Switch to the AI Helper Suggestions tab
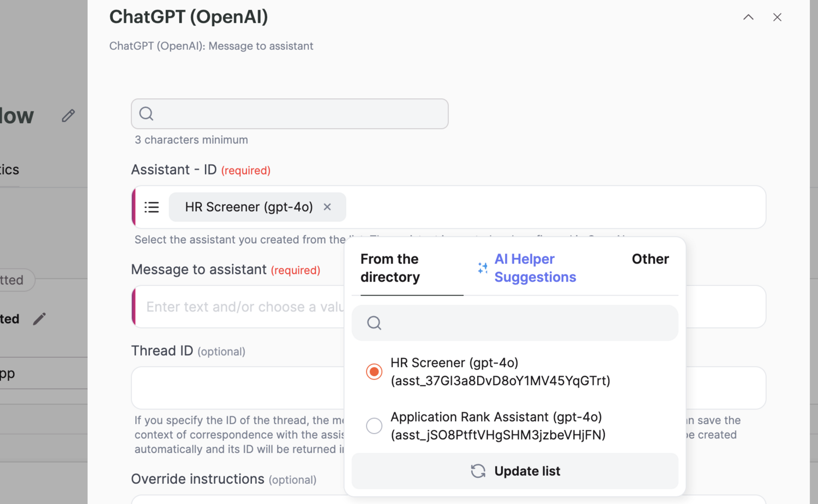The height and width of the screenshot is (504, 818). (x=535, y=268)
